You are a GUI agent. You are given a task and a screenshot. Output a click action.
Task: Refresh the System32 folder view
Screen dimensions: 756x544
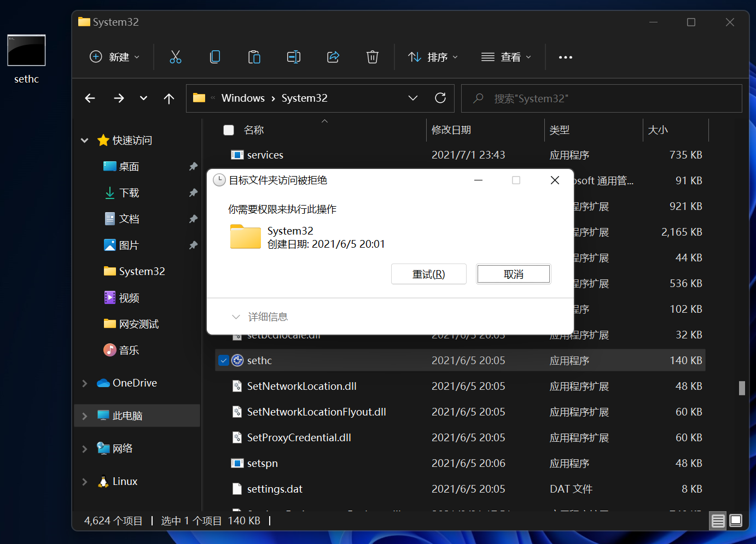click(x=440, y=98)
